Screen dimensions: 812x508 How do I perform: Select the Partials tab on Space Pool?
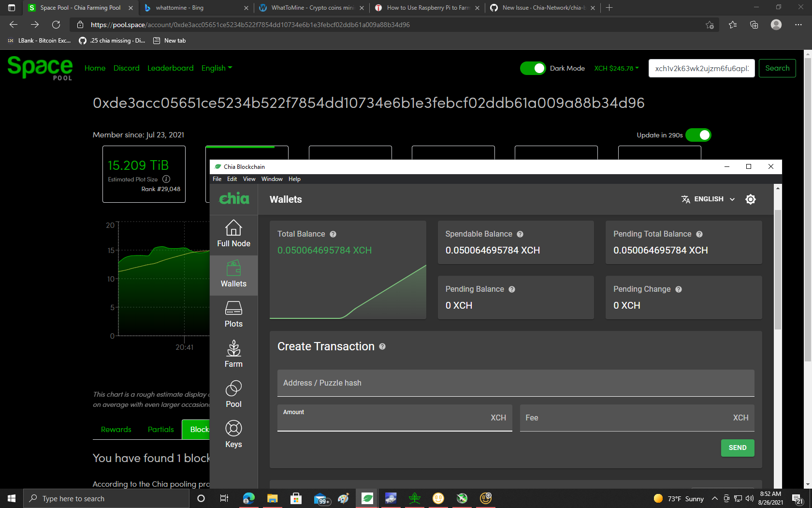click(160, 430)
